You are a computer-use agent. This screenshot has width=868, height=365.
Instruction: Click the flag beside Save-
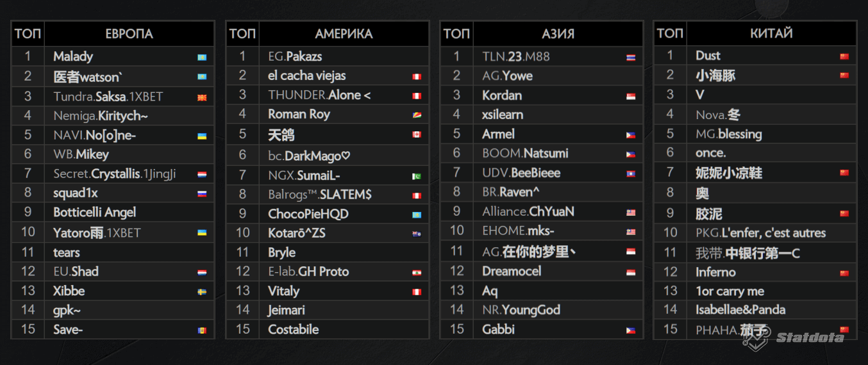click(202, 330)
